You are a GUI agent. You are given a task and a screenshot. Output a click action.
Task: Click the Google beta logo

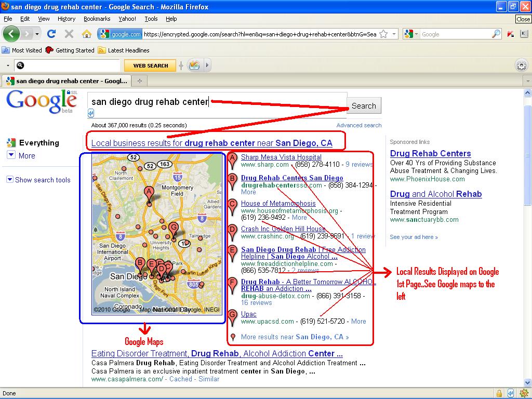click(42, 101)
